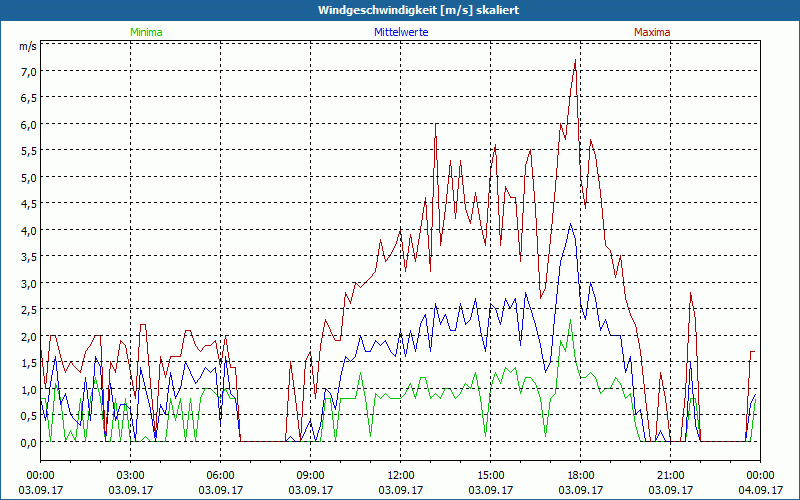Click the "3,0" y-axis value
800x500 pixels.
(28, 284)
